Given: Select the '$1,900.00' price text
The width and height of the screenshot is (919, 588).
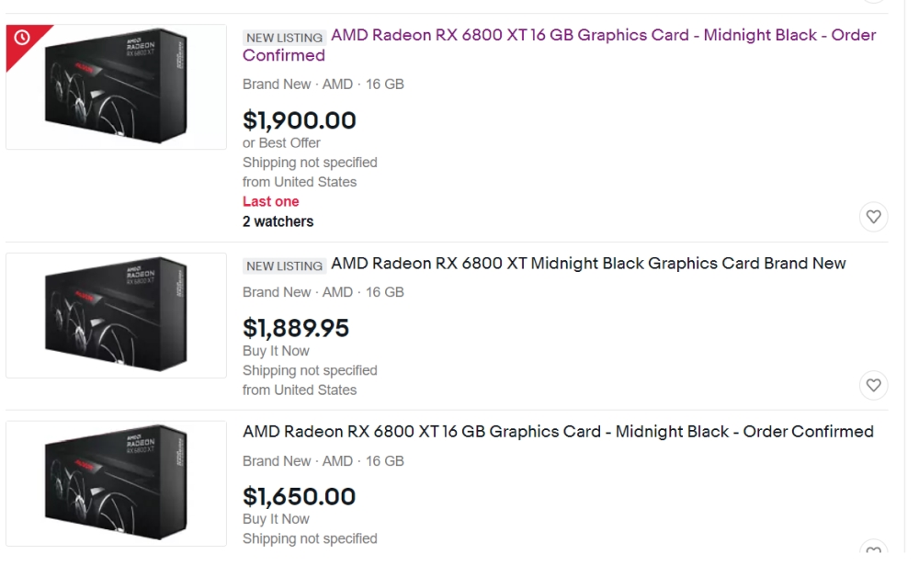Looking at the screenshot, I should click(301, 120).
